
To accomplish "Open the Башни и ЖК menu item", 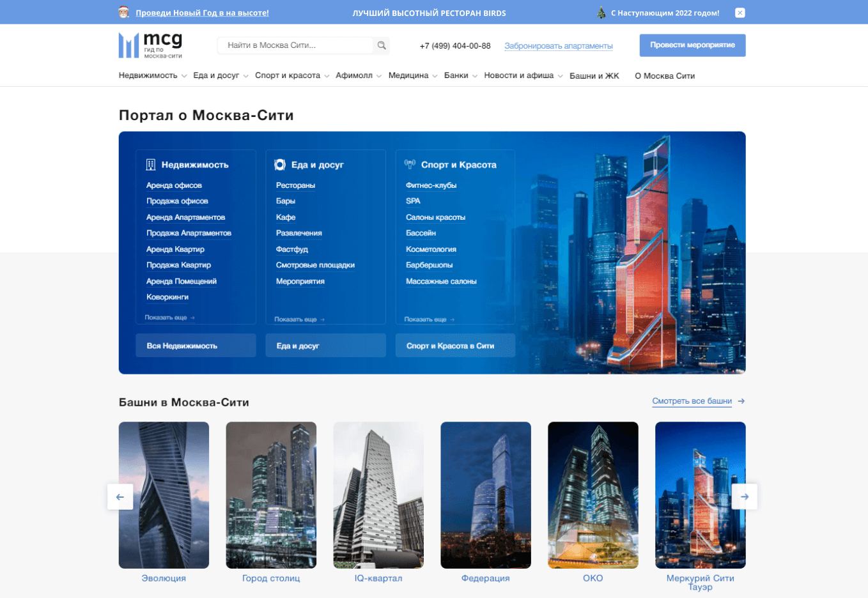I will point(594,75).
